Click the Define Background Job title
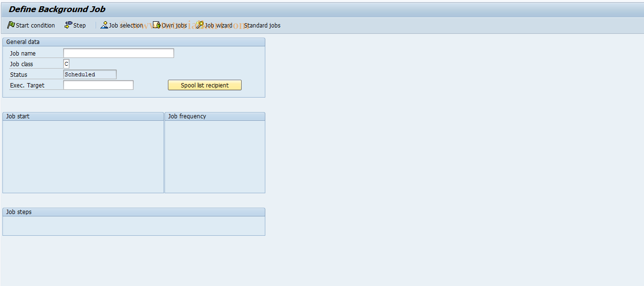Screen dimensions: 644x286 (x=57, y=9)
